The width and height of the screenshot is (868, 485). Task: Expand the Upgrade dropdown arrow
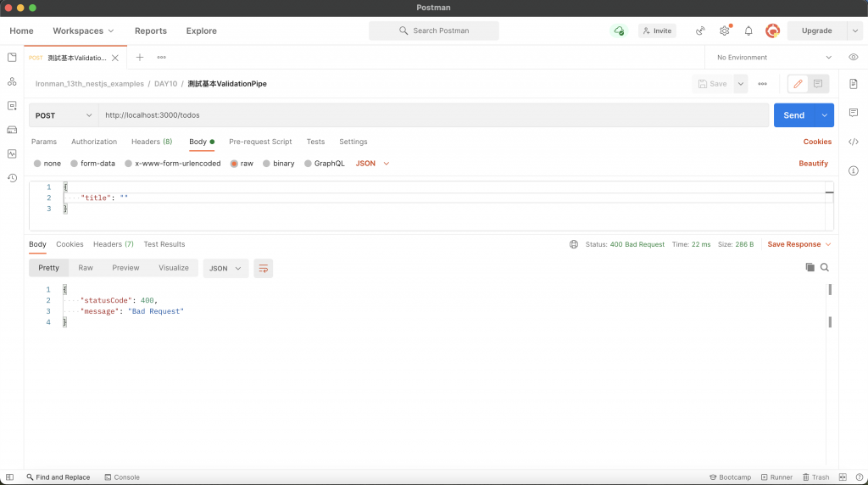[854, 31]
